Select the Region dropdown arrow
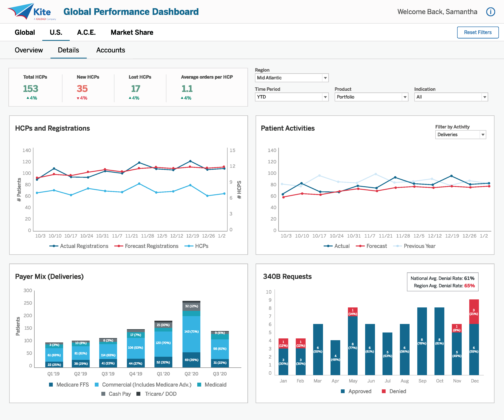Viewport: 504px width, 420px height. (325, 78)
